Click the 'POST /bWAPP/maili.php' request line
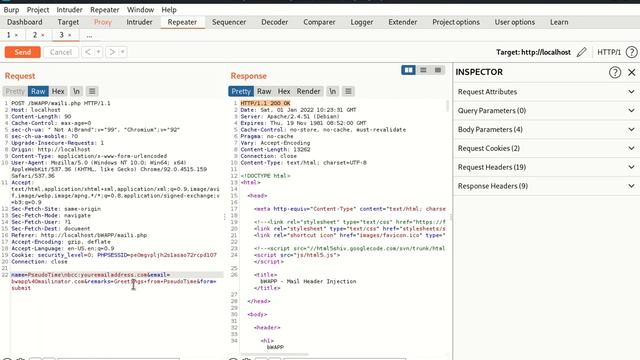Screen dimensions: 640x360 point(61,103)
